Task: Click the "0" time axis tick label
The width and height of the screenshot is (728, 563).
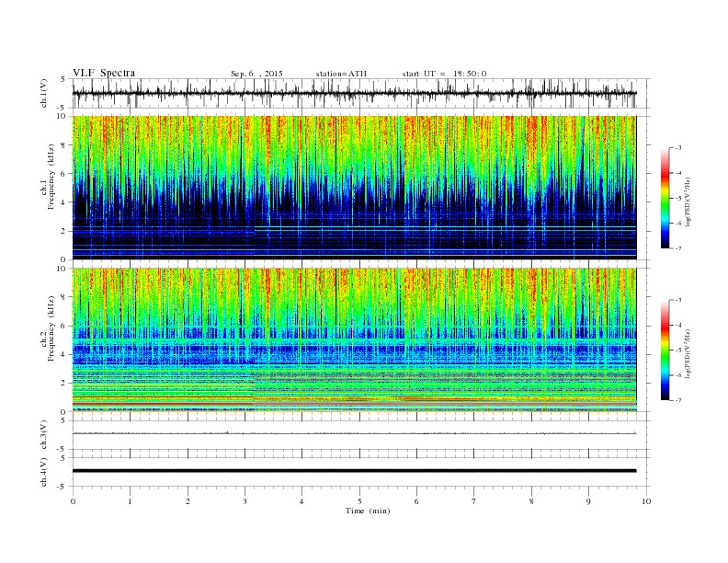Action: coord(73,501)
